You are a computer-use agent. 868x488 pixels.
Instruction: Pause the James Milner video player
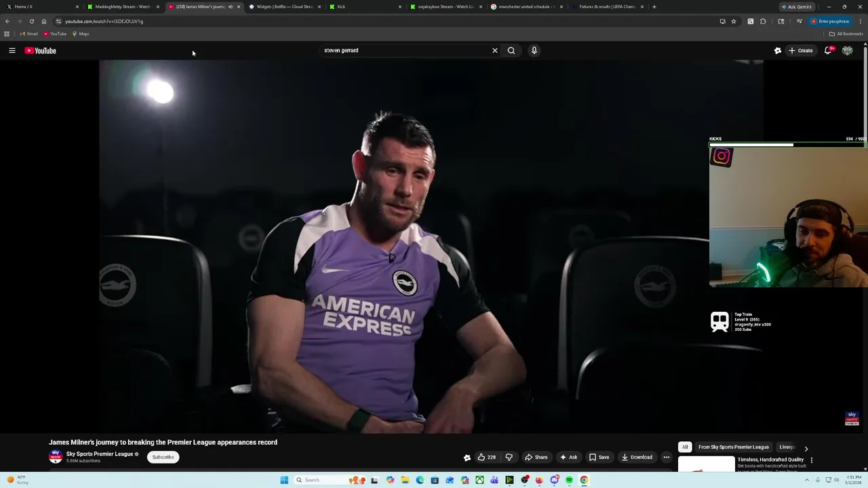[431, 247]
